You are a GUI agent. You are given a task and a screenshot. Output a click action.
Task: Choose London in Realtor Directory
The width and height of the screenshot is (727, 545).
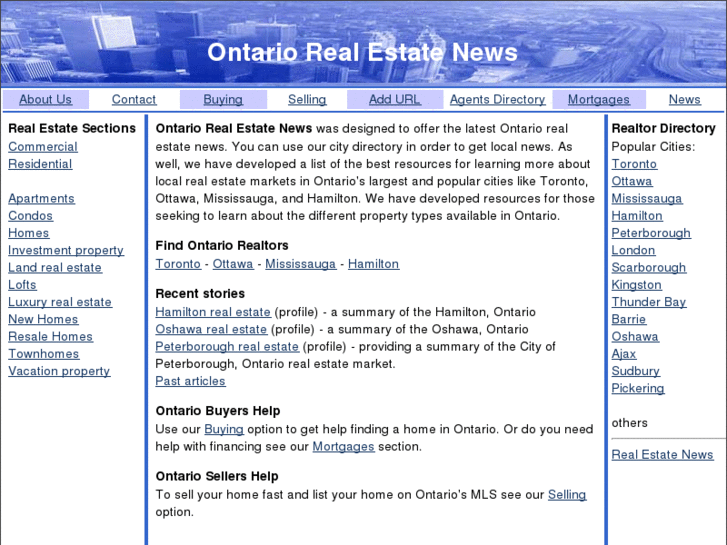[x=633, y=250]
